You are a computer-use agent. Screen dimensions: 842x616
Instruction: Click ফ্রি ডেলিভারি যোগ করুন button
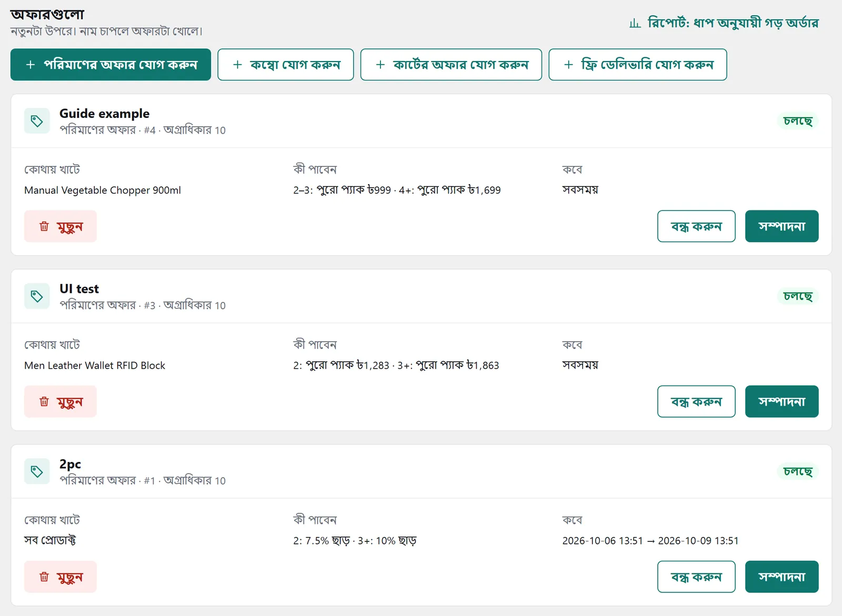[x=638, y=65]
